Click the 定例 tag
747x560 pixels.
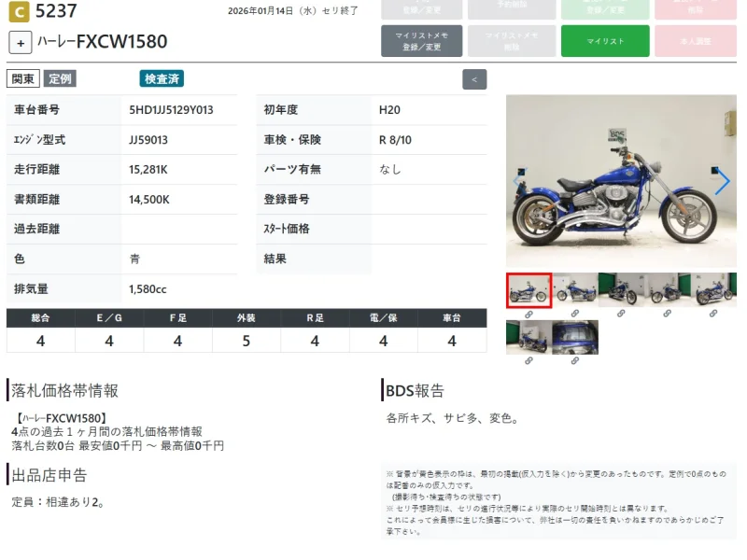(x=60, y=78)
